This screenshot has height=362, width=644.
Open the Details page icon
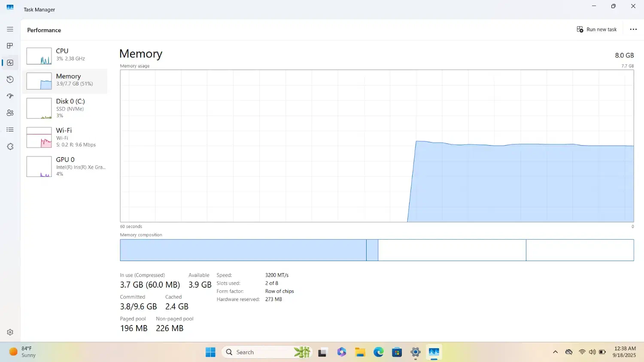point(10,130)
